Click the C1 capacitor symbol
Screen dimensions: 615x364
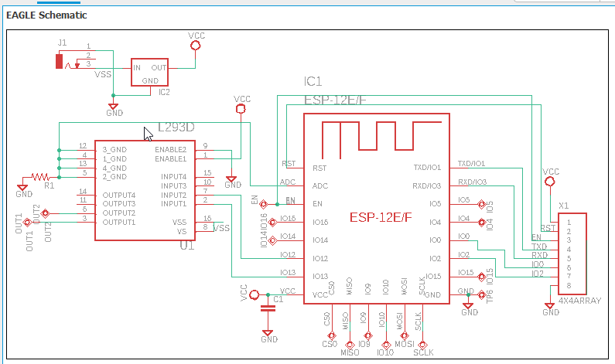tap(268, 307)
